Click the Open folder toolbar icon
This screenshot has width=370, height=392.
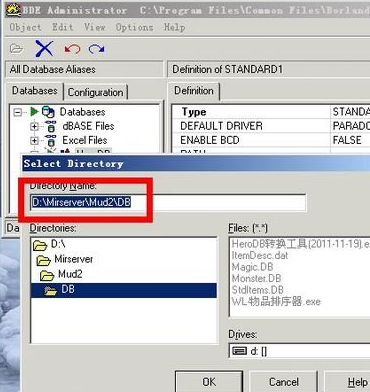point(16,49)
